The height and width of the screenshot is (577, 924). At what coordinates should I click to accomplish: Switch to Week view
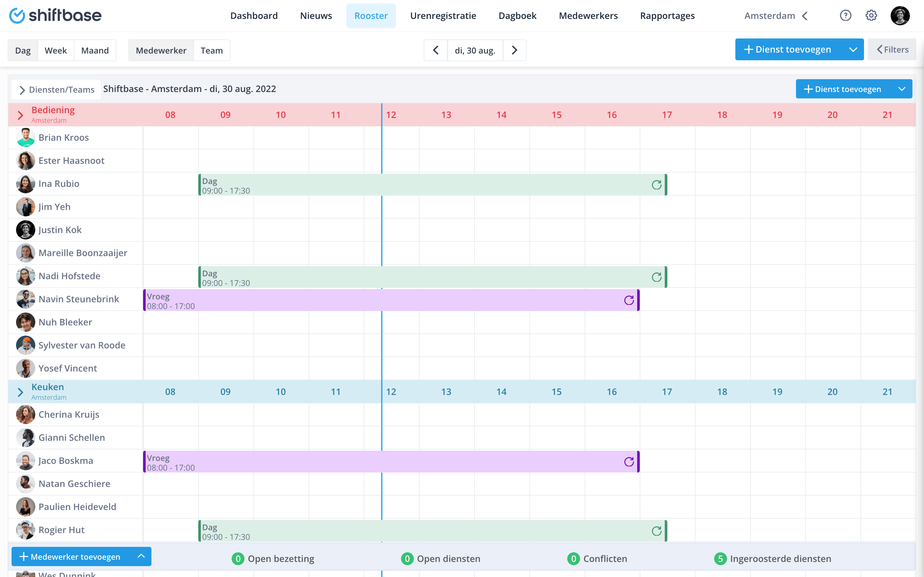pos(56,50)
